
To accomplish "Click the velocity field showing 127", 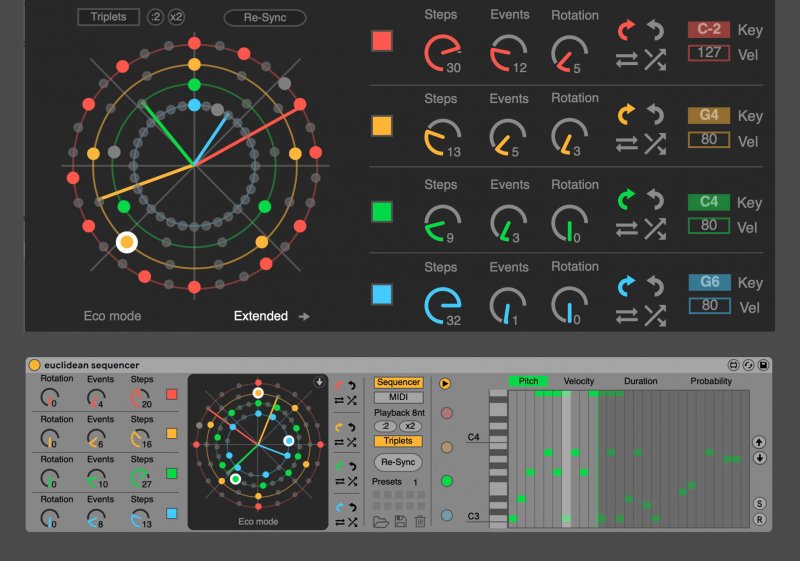I will [709, 53].
